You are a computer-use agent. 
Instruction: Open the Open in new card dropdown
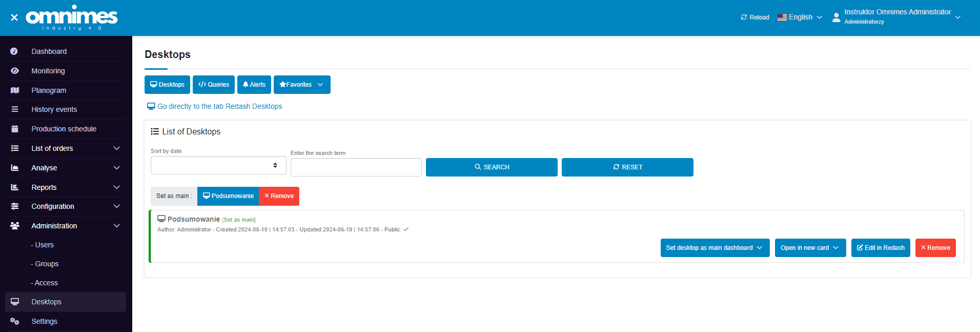pos(810,248)
